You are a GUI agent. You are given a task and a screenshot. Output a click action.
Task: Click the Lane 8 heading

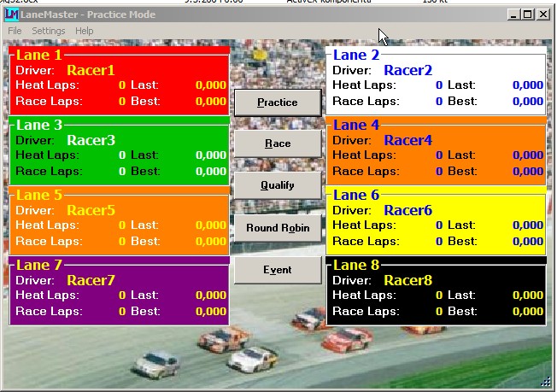coord(356,265)
